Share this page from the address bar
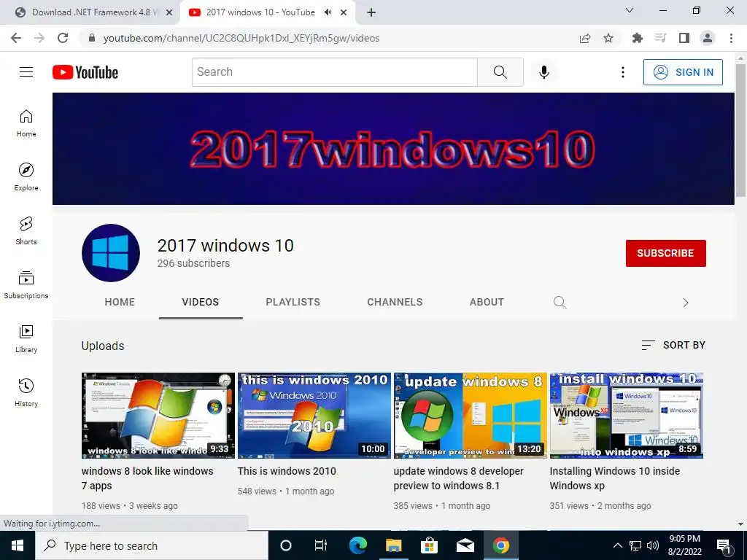Image resolution: width=747 pixels, height=560 pixels. pyautogui.click(x=585, y=38)
